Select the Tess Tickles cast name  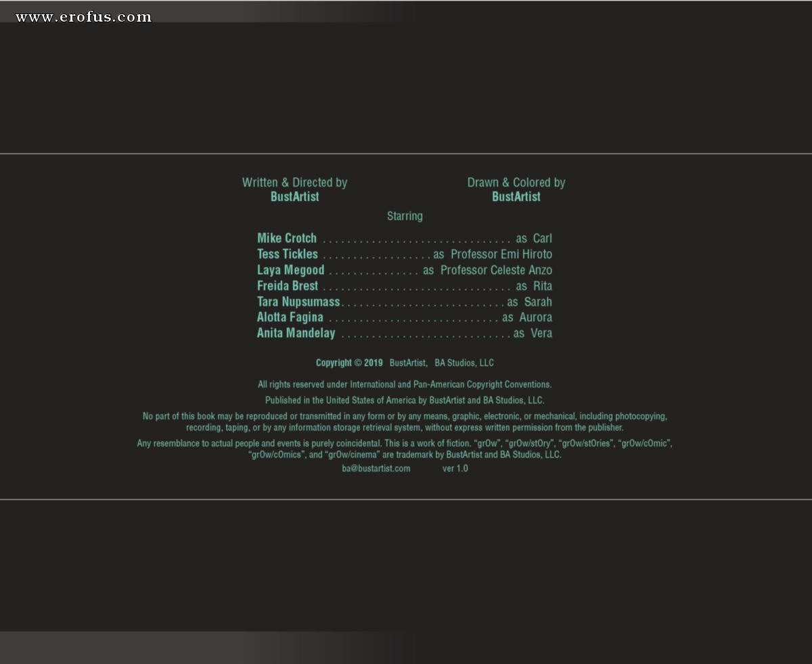288,254
